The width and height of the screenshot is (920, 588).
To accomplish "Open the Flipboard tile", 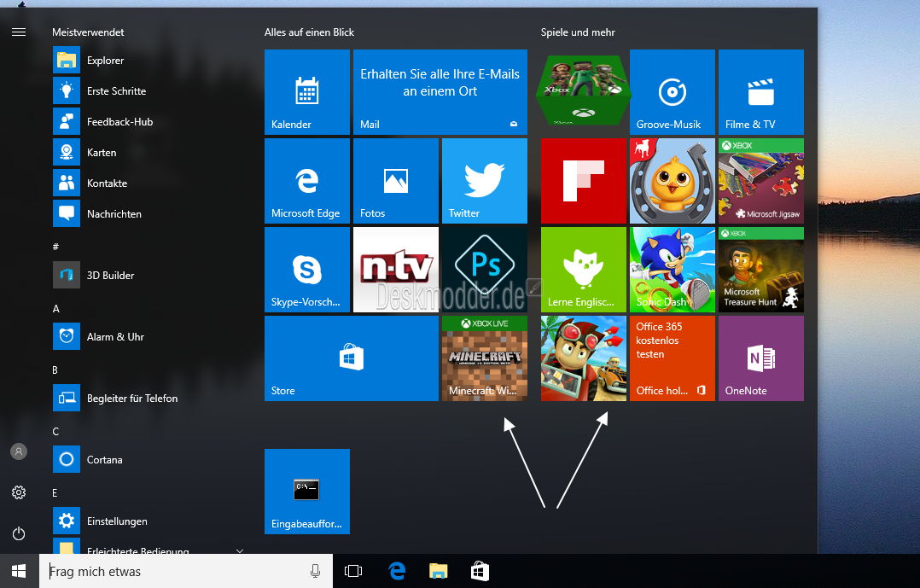I will tap(583, 181).
